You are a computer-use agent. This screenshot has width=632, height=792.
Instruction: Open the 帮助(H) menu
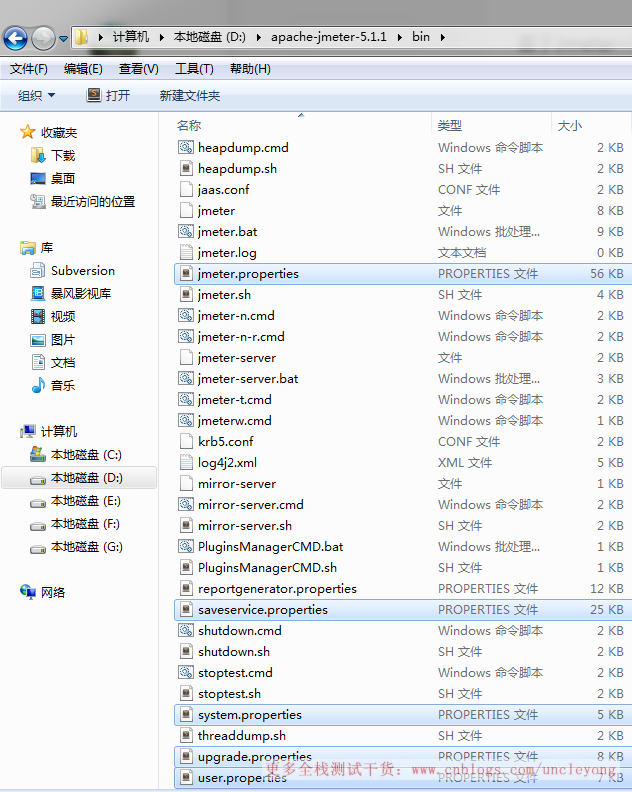pos(250,69)
